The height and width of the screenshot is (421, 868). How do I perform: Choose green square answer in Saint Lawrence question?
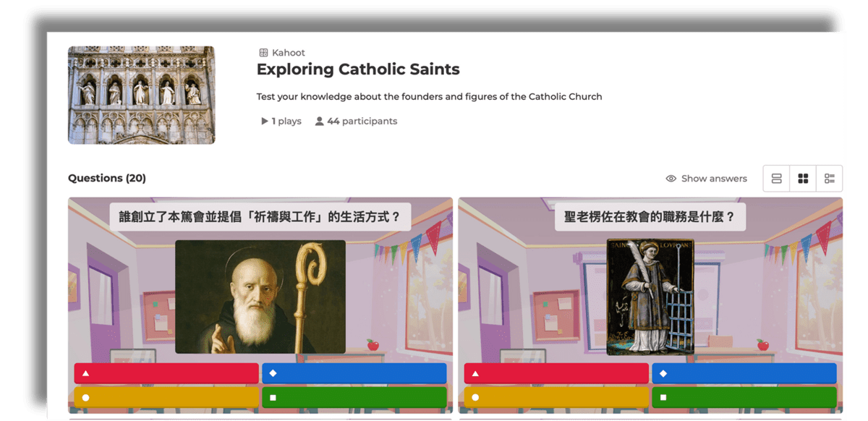coord(744,397)
